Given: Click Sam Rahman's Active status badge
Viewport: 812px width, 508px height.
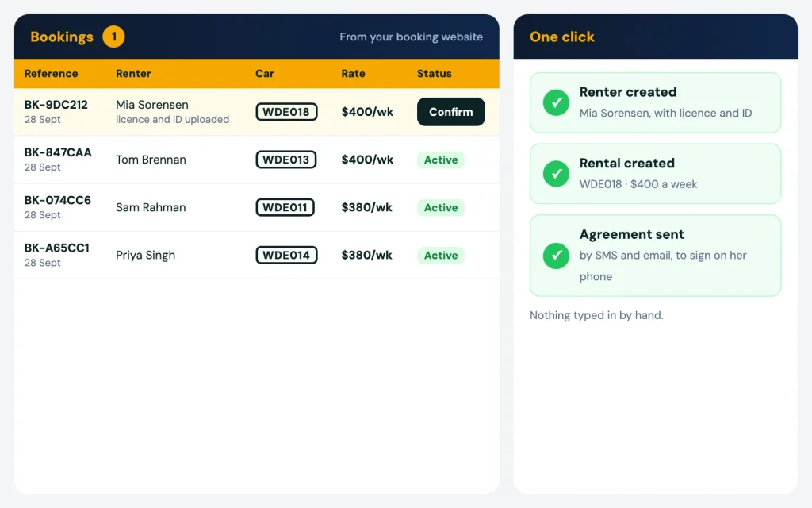Looking at the screenshot, I should (x=441, y=207).
